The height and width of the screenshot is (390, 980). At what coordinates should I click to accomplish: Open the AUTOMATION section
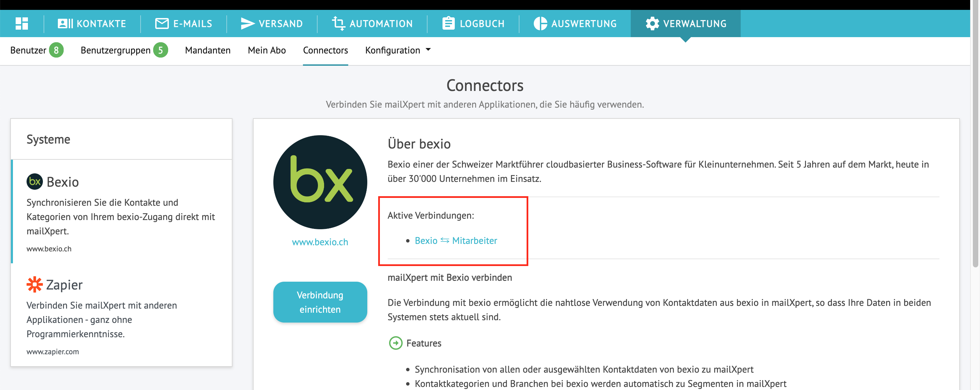tap(372, 24)
